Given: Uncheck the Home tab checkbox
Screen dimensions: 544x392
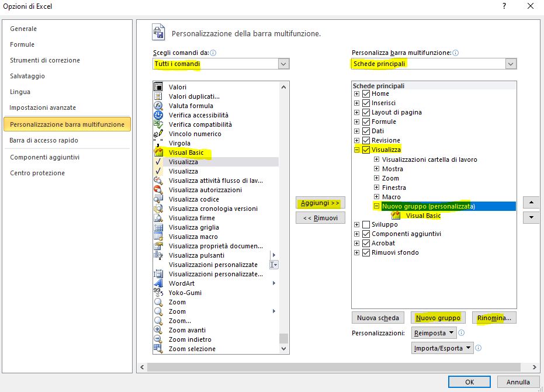Looking at the screenshot, I should point(366,93).
